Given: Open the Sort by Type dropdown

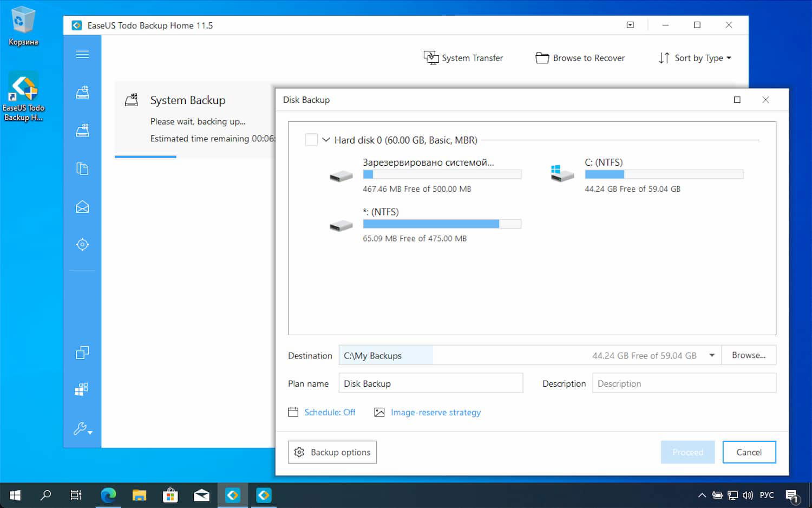Looking at the screenshot, I should coord(696,57).
